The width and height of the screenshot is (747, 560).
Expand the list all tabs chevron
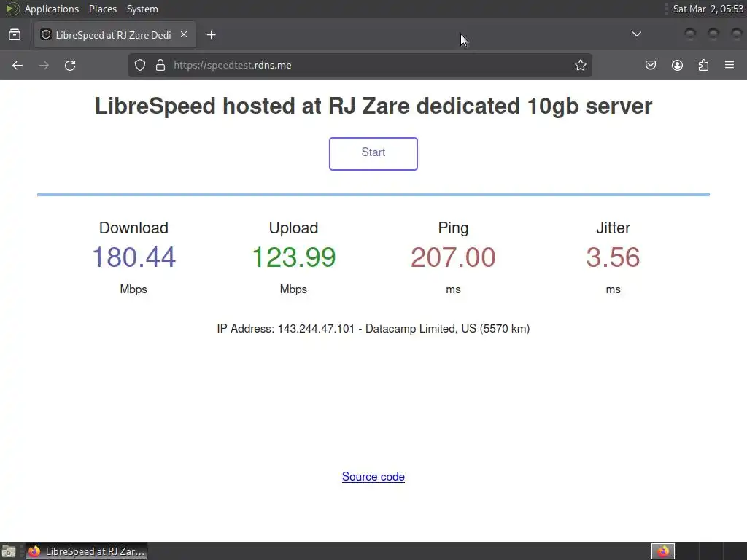[x=636, y=34]
